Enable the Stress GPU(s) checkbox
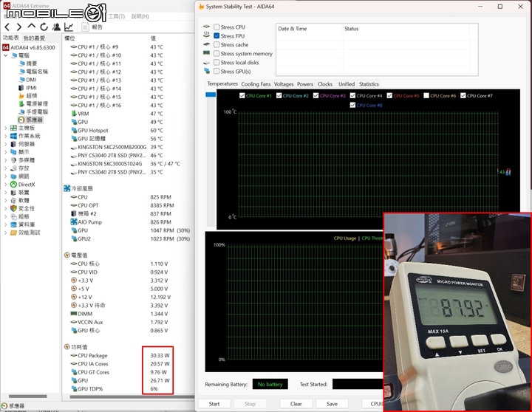This screenshot has width=532, height=412. [216, 71]
